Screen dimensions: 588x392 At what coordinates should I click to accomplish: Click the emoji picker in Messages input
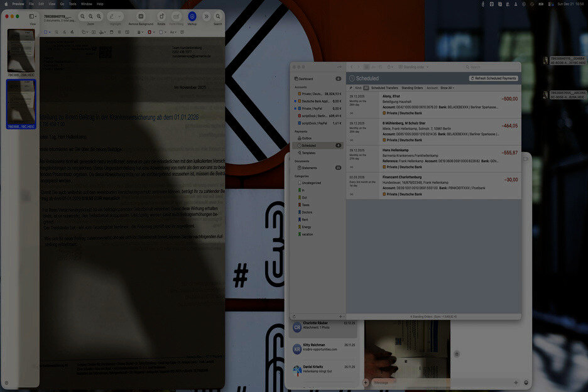(526, 382)
